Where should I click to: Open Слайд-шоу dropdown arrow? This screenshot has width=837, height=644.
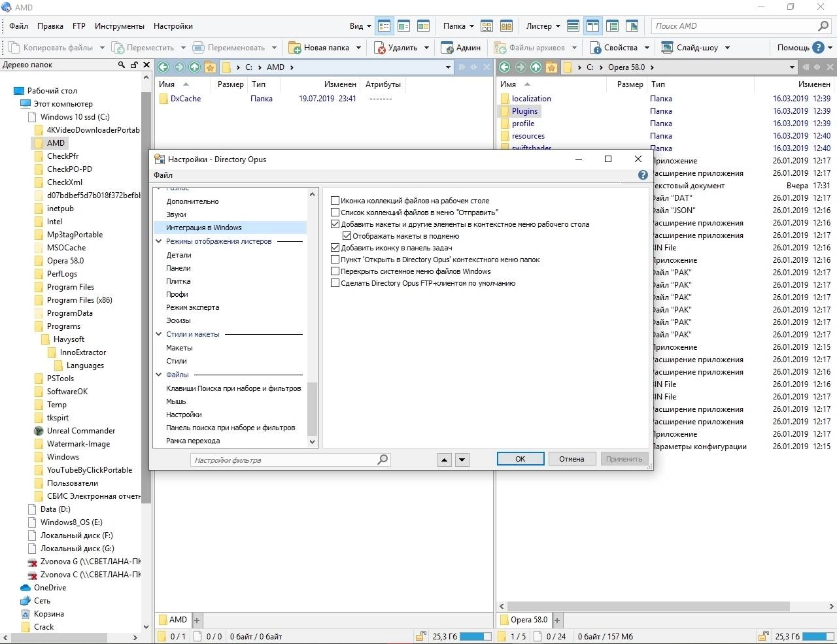pos(727,48)
